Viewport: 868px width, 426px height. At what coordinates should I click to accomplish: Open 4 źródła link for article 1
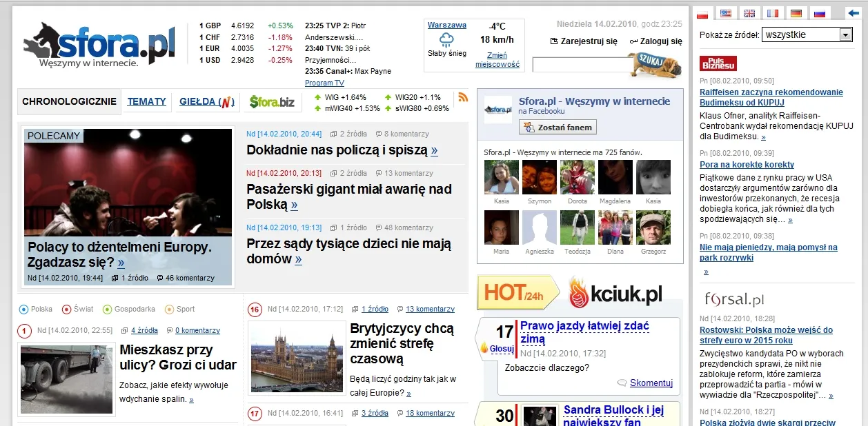click(144, 331)
